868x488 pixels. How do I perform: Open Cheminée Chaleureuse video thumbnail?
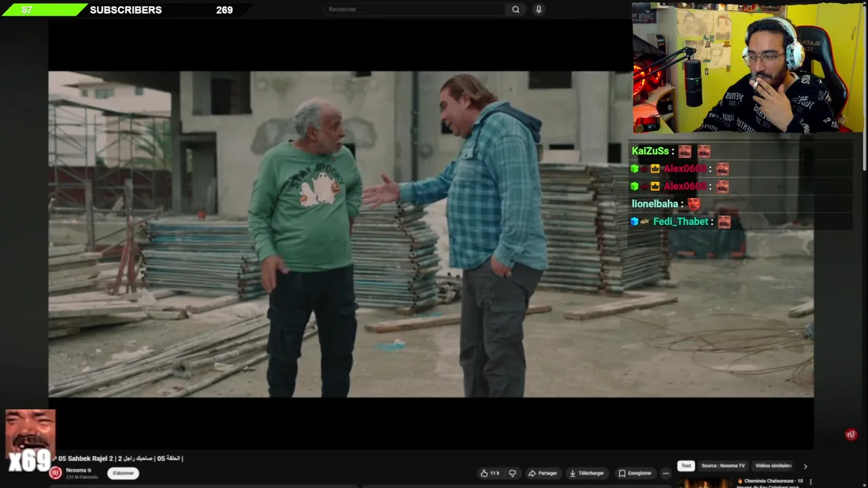(705, 483)
